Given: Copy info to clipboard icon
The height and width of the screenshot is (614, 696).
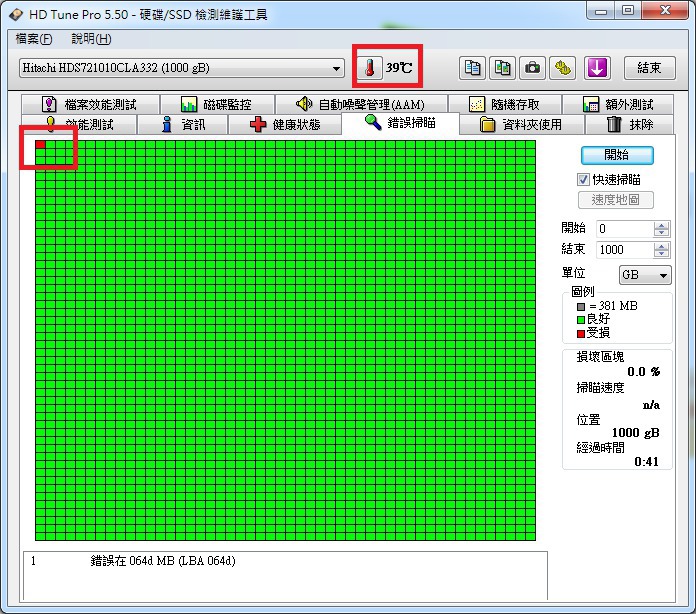Looking at the screenshot, I should tap(472, 68).
